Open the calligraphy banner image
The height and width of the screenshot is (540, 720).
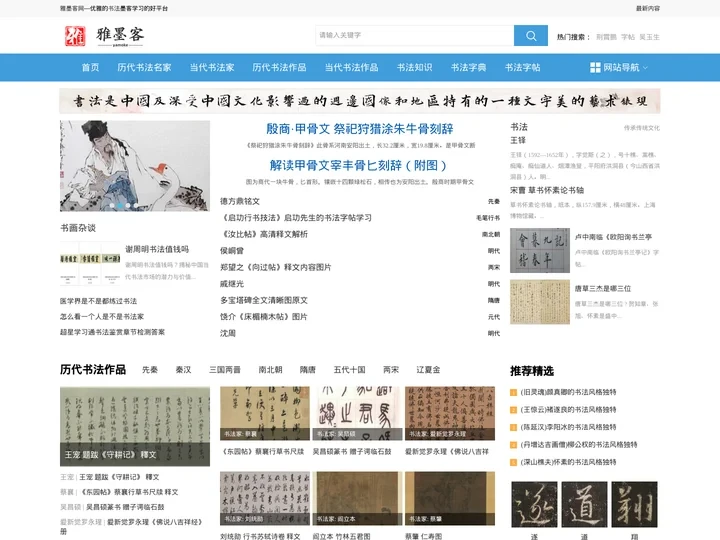[360, 101]
